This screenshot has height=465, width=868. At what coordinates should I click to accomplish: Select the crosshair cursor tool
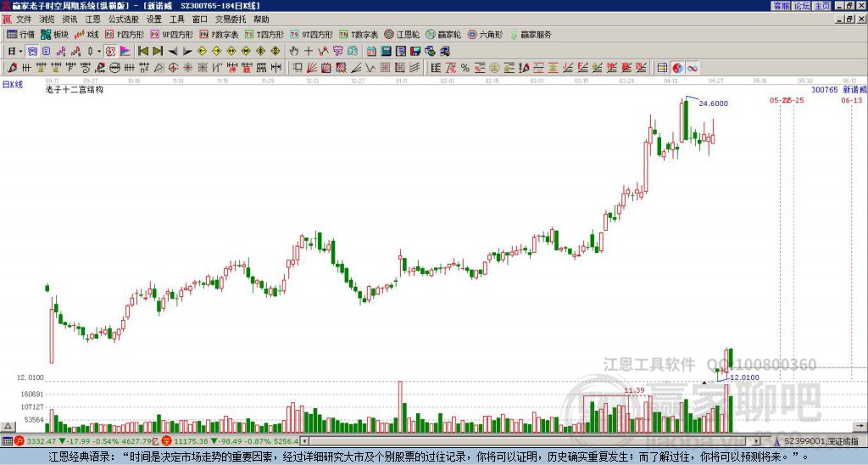309,52
